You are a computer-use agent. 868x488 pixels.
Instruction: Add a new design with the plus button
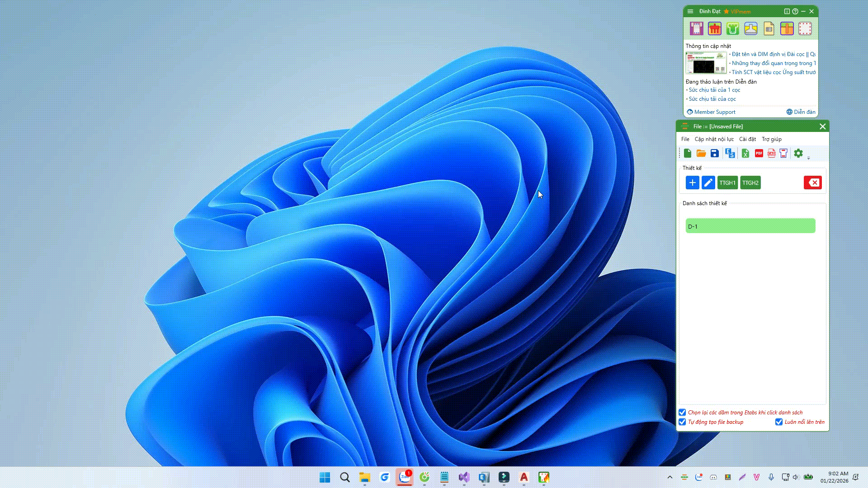point(692,183)
